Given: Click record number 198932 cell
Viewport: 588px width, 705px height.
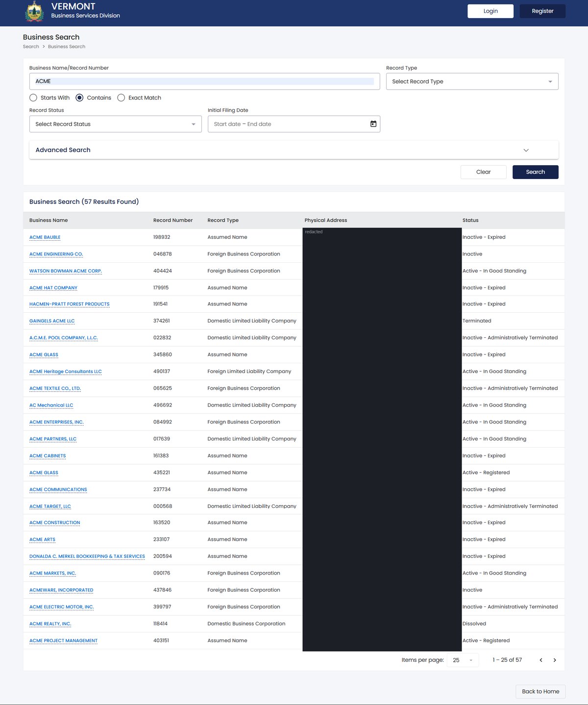Looking at the screenshot, I should [x=162, y=237].
